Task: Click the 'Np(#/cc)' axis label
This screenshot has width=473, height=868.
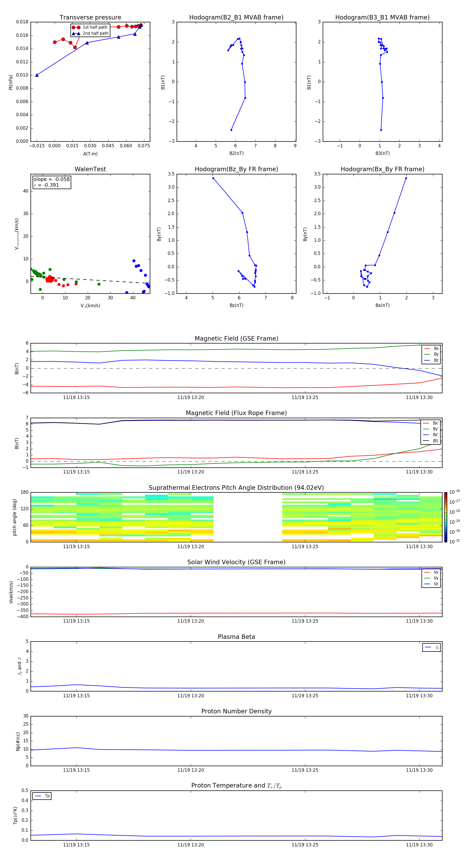Action: point(18,741)
